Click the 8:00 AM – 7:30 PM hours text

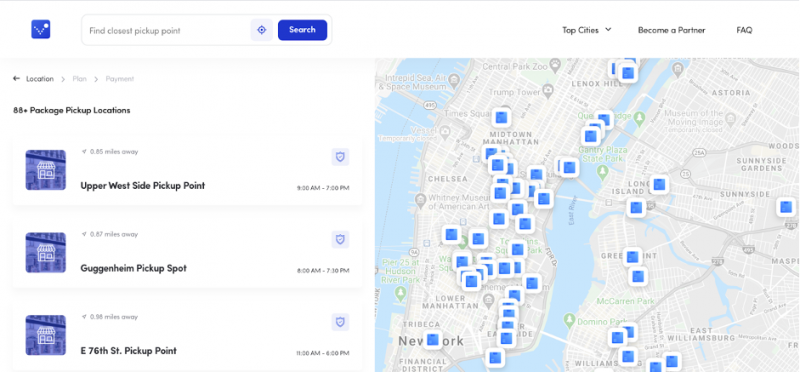click(x=323, y=271)
